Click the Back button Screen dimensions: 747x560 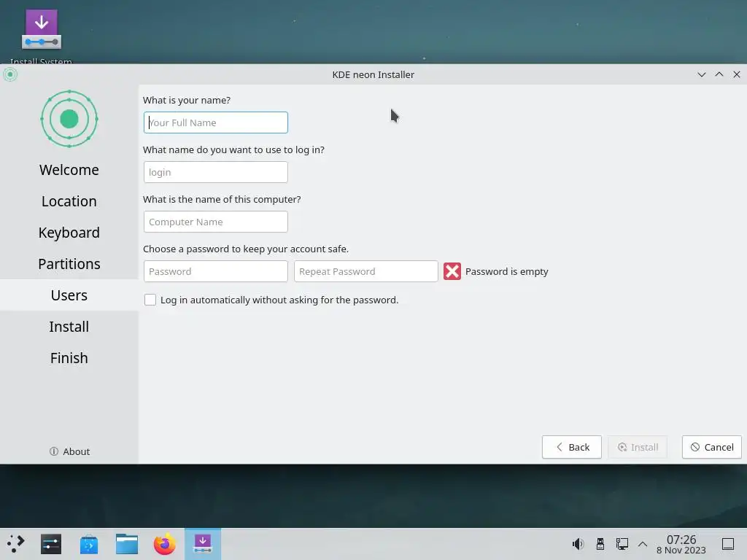click(x=572, y=447)
